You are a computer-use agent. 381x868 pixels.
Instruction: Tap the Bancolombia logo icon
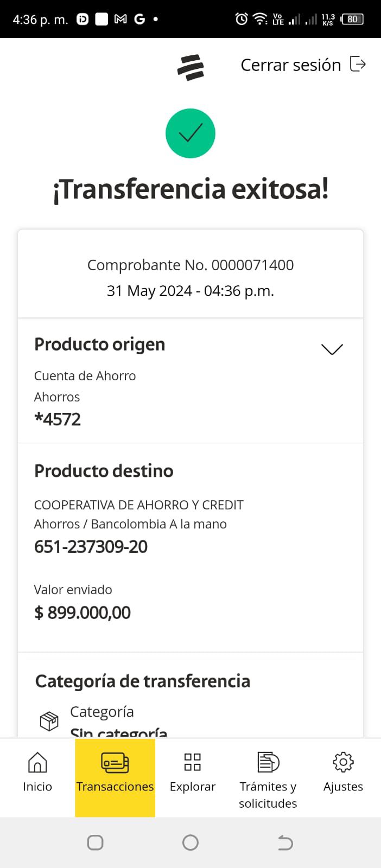click(190, 67)
